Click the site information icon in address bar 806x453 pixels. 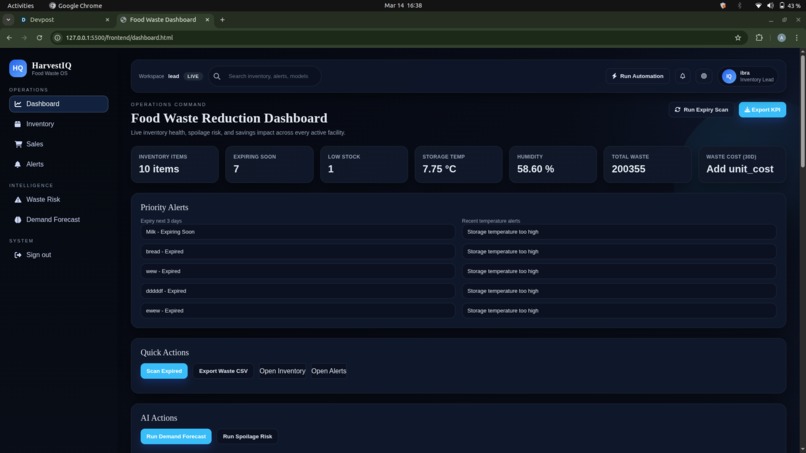click(58, 38)
